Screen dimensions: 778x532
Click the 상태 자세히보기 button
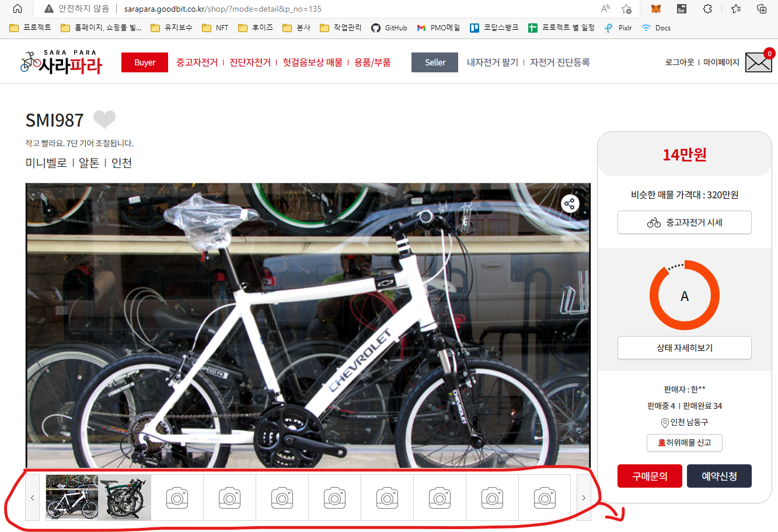coord(684,348)
